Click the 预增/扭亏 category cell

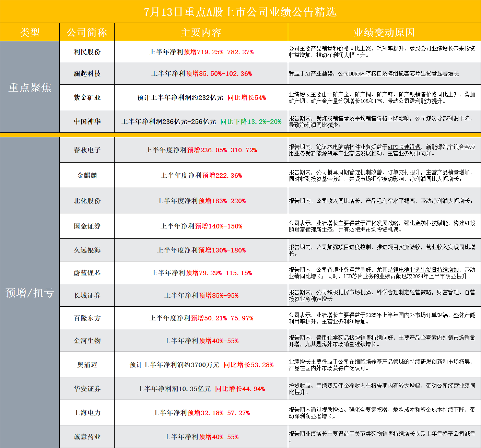(x=30, y=293)
